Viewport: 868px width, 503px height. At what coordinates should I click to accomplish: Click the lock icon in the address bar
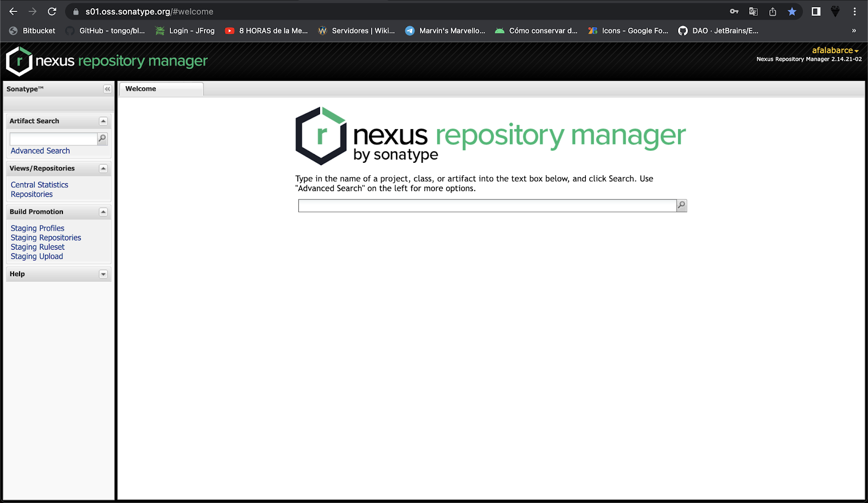click(x=76, y=11)
